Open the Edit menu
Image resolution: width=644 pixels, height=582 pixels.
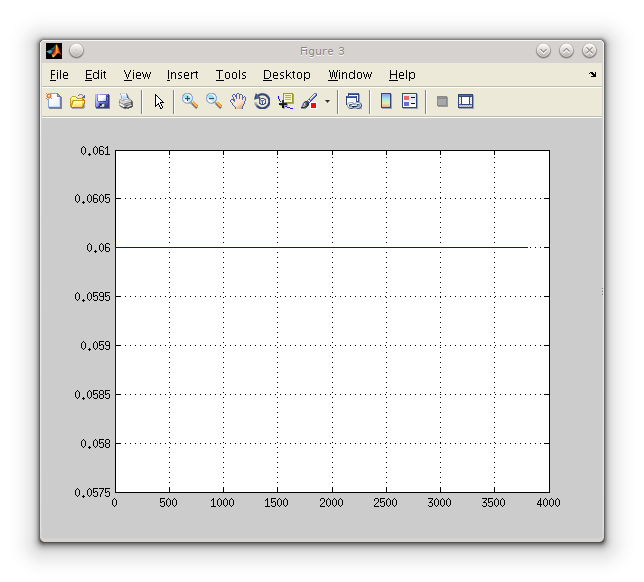point(95,75)
